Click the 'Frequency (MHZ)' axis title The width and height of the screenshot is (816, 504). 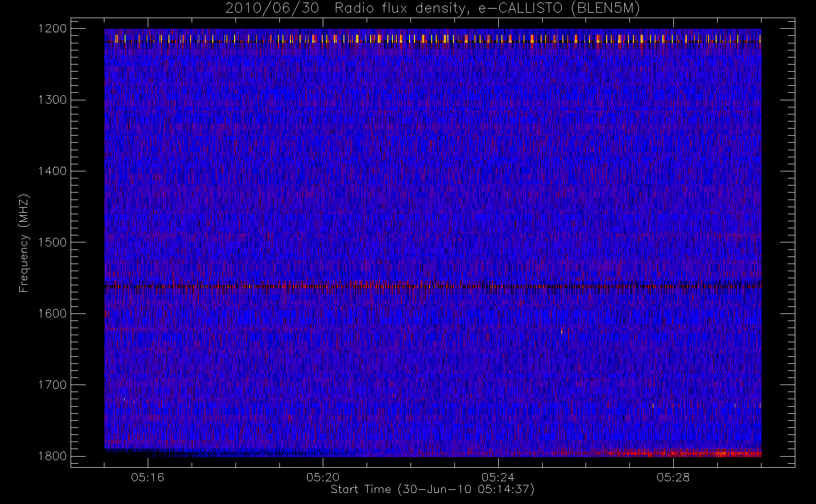pos(24,243)
